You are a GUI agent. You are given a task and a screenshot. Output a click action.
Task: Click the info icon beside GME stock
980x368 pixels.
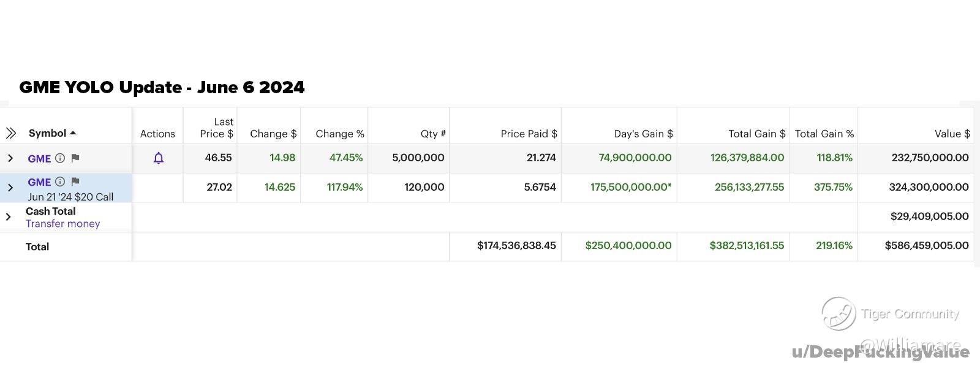60,158
